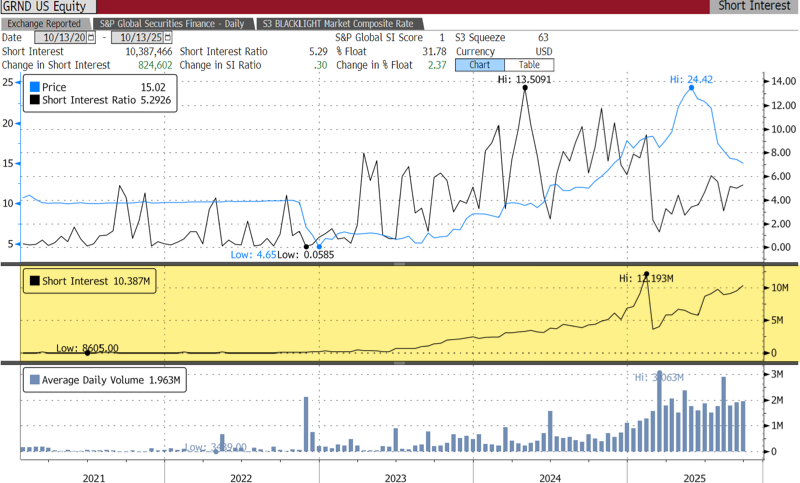Click the black Short Interest Ratio legend square
The image size is (800, 483).
pyautogui.click(x=35, y=100)
